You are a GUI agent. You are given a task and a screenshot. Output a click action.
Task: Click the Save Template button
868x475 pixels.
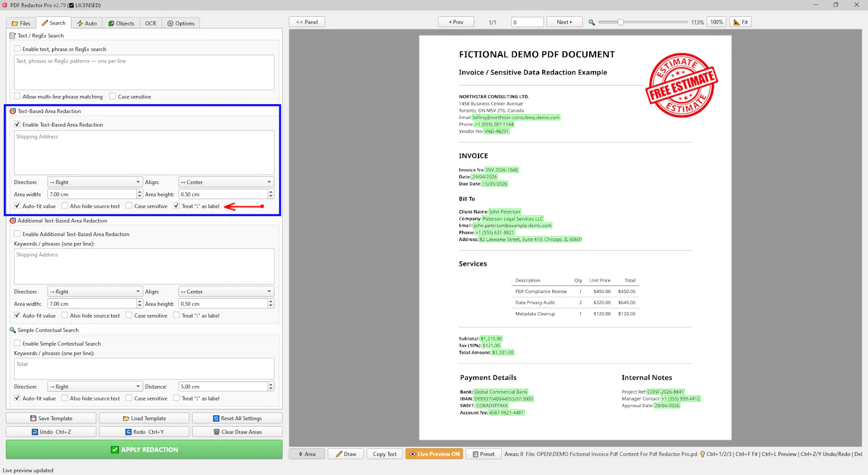(51, 418)
